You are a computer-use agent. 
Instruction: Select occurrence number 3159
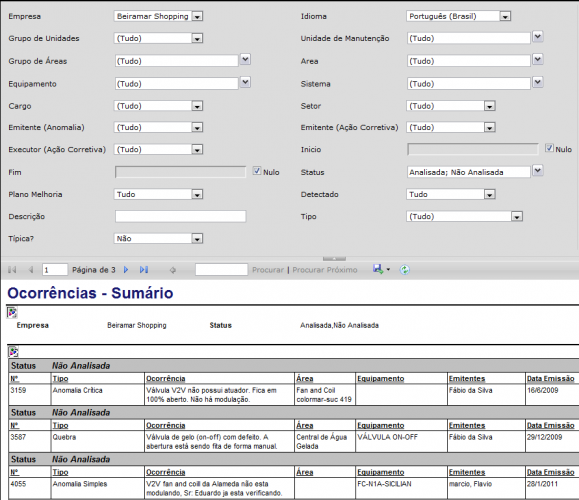(x=18, y=390)
